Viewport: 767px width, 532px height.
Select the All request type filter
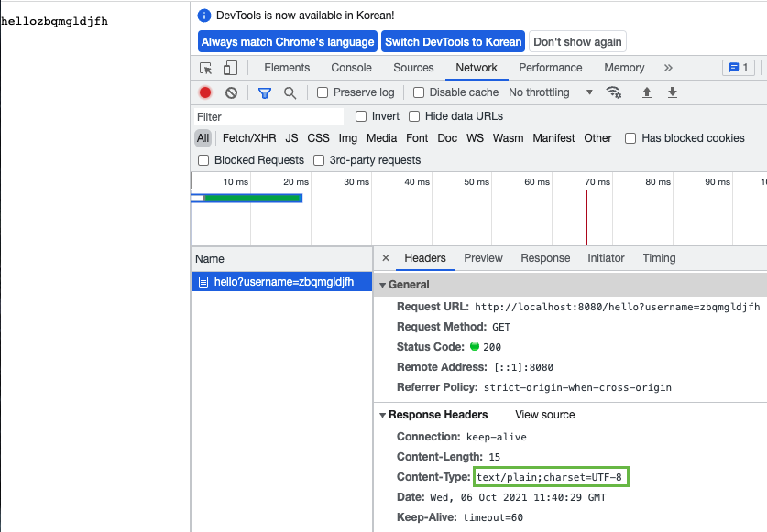(203, 138)
